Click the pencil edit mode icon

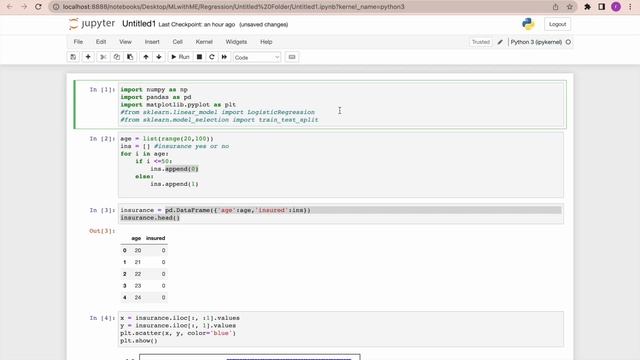[500, 42]
